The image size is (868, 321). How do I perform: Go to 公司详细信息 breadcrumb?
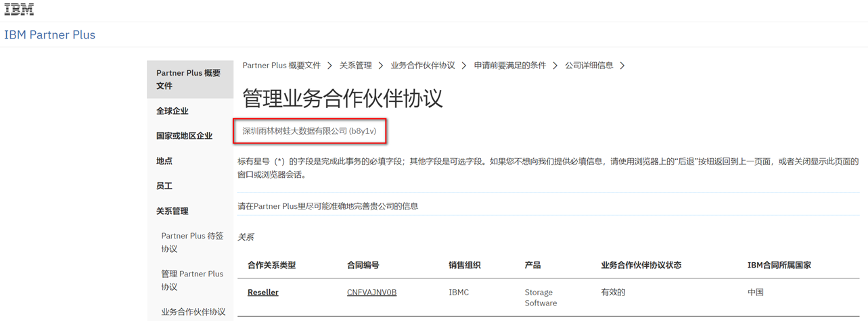pos(589,66)
